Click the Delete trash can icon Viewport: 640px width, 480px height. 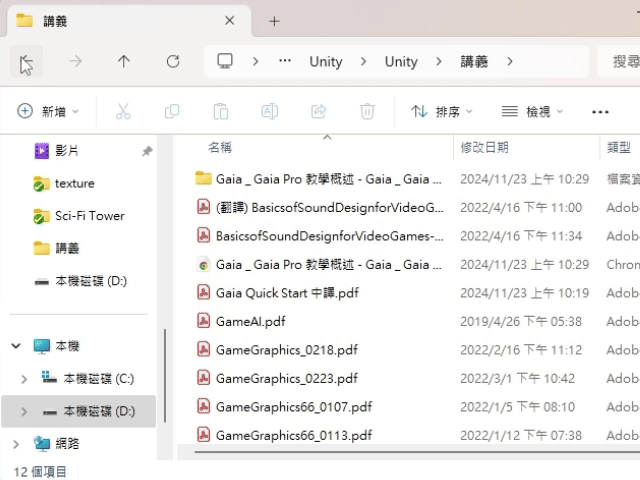tap(368, 112)
